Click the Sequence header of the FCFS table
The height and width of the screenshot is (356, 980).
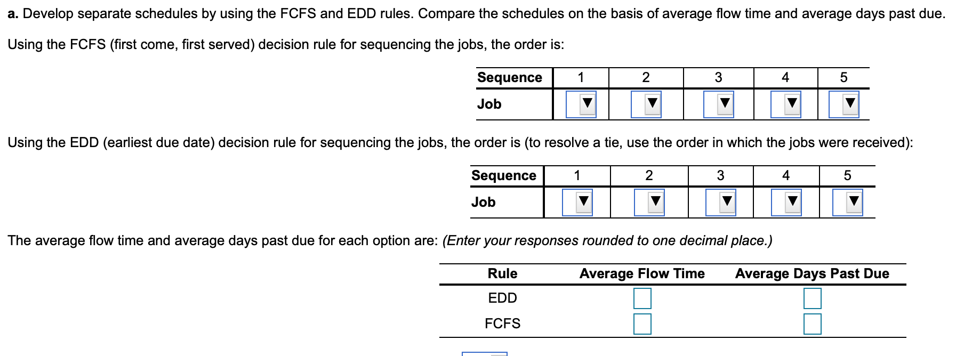510,77
